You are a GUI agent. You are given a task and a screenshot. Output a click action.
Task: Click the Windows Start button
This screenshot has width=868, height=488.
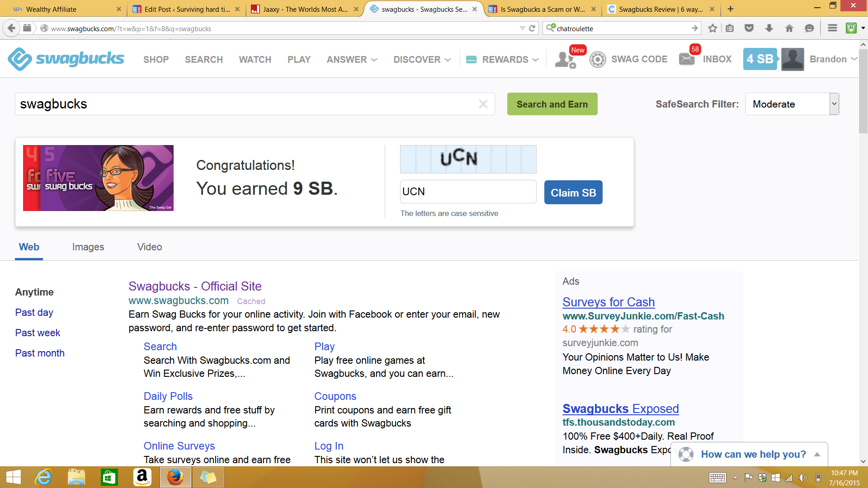13,477
